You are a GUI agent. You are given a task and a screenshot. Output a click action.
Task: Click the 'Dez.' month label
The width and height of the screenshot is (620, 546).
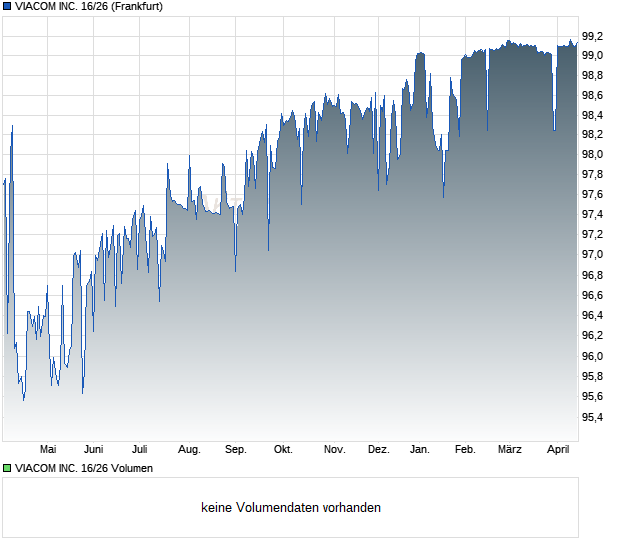pos(378,450)
